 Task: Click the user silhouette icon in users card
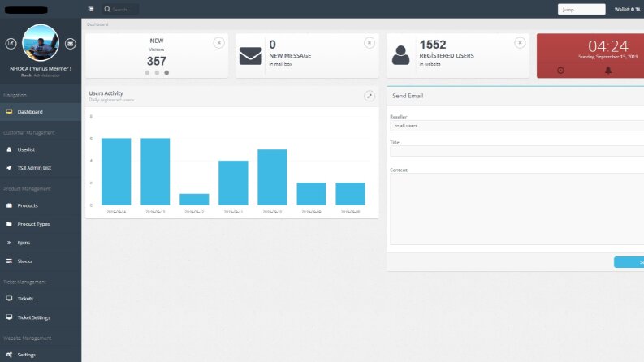pos(400,55)
